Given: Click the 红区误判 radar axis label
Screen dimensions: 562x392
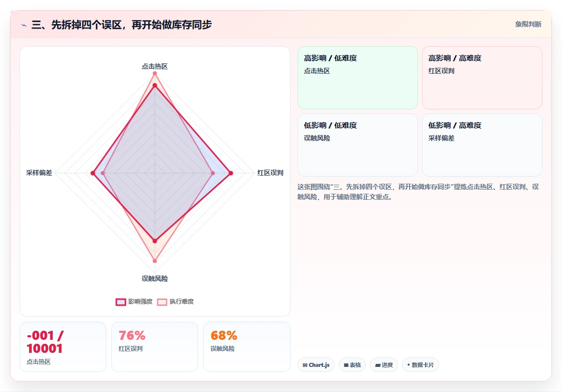Looking at the screenshot, I should pyautogui.click(x=270, y=173).
